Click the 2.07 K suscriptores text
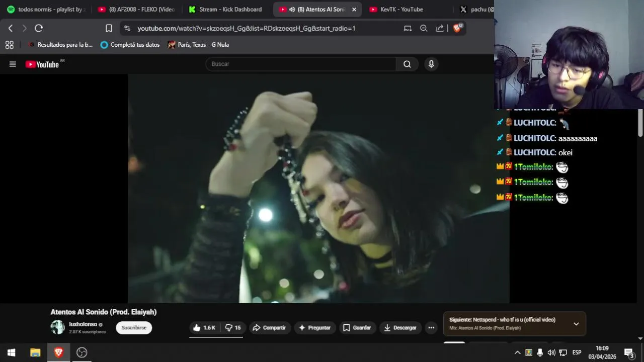This screenshot has height=362, width=644. pos(88,332)
